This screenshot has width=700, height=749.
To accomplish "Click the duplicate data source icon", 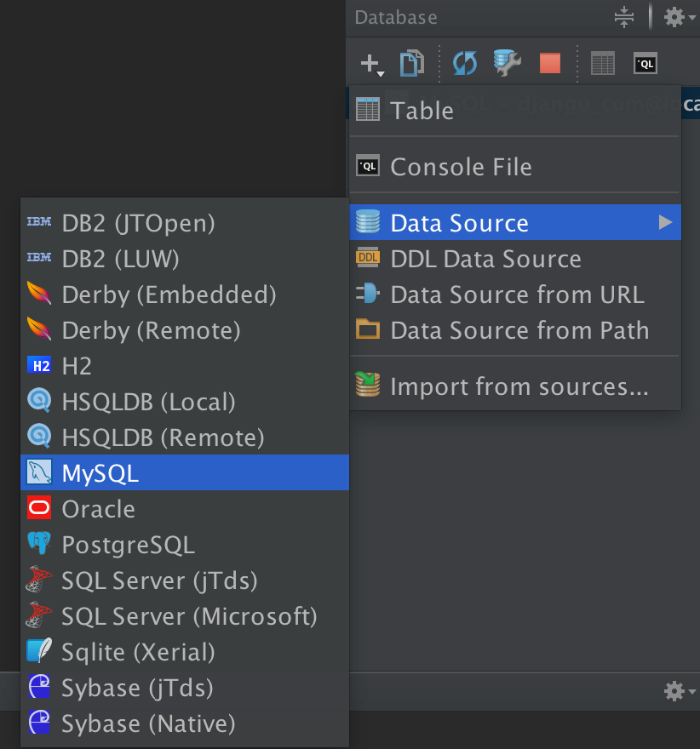I will (x=412, y=63).
